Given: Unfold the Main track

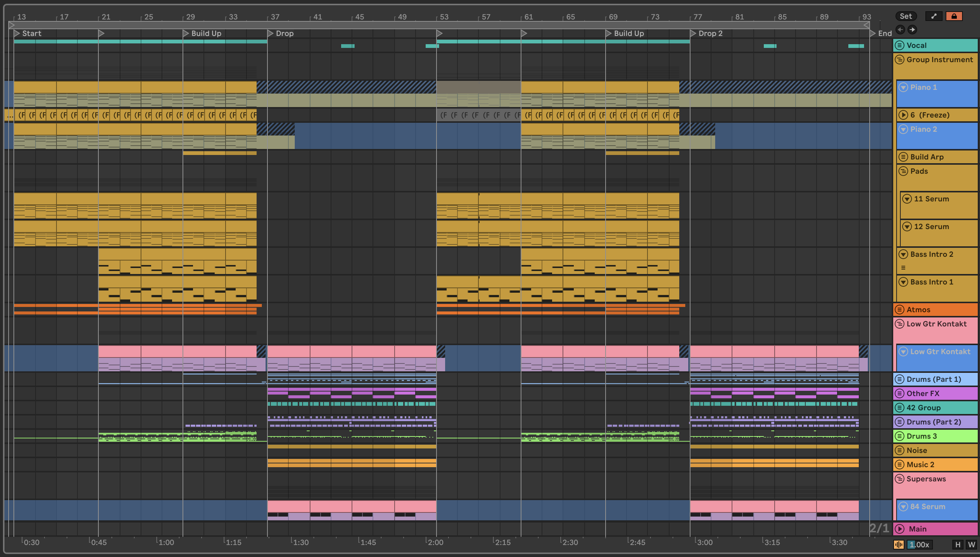Looking at the screenshot, I should [x=899, y=529].
